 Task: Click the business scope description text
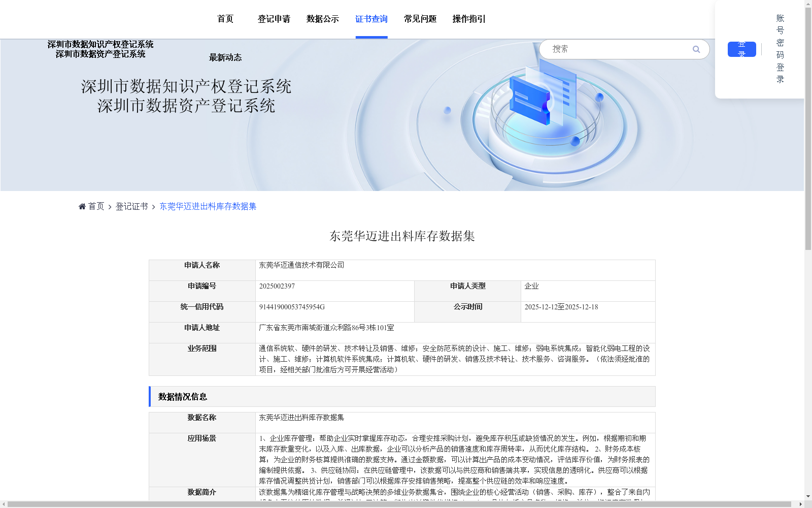(x=454, y=359)
